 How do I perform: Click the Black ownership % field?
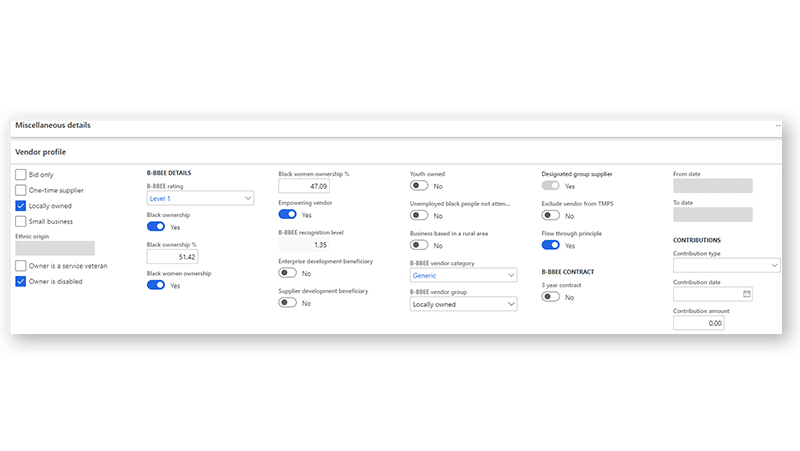click(172, 257)
